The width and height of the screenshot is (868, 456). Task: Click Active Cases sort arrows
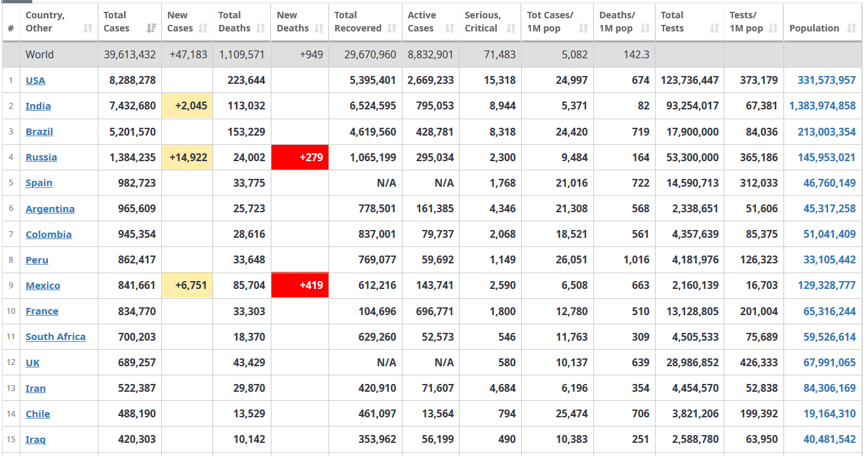point(450,28)
